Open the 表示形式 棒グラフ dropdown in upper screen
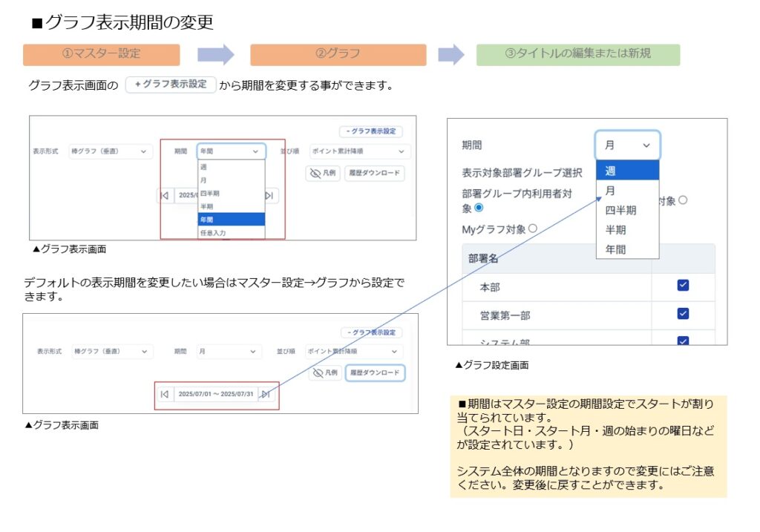The height and width of the screenshot is (532, 760). coord(110,151)
